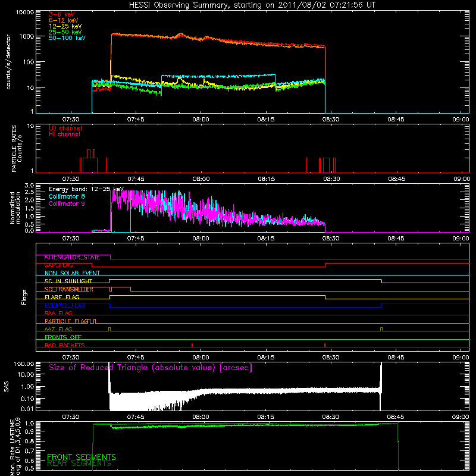This screenshot has height=476, width=476.
Task: Click the GAP_FLAG flag label
Action: (x=58, y=265)
